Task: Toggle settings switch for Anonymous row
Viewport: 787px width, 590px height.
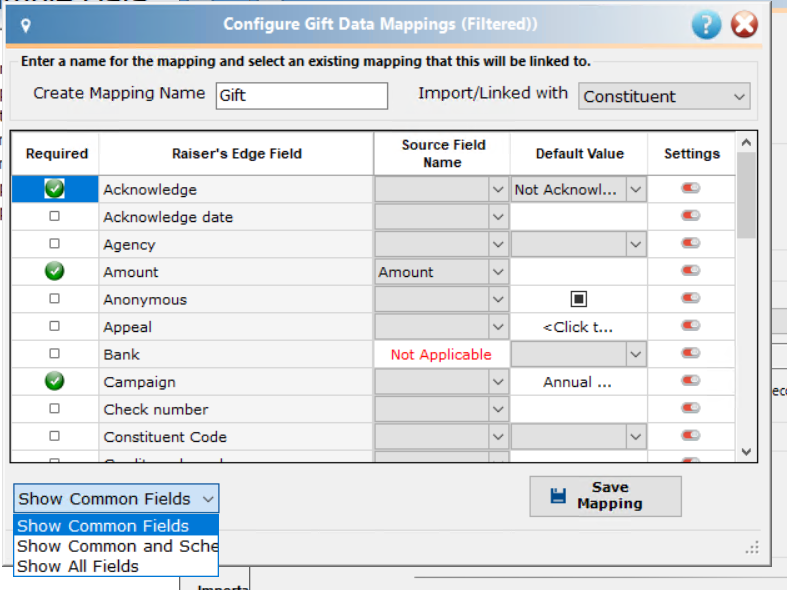Action: (x=691, y=298)
